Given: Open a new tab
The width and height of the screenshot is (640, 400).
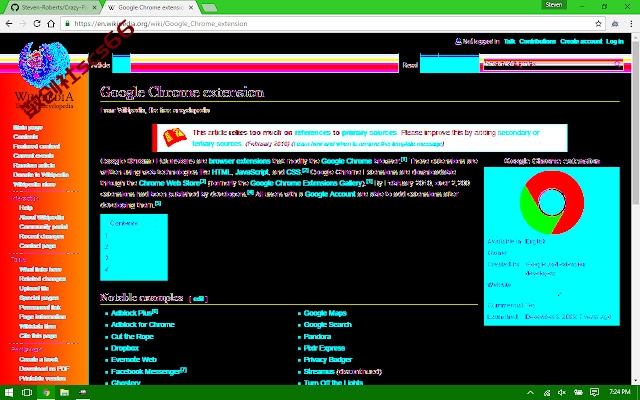Looking at the screenshot, I should tap(209, 8).
